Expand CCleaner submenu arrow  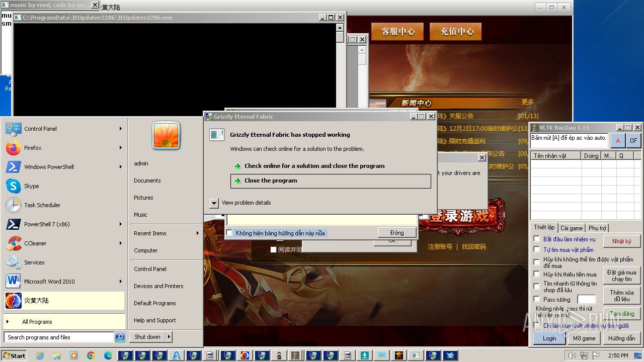pos(121,243)
